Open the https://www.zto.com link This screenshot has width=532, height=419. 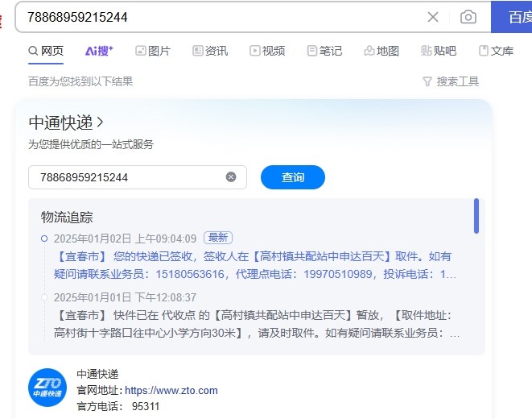tap(171, 391)
